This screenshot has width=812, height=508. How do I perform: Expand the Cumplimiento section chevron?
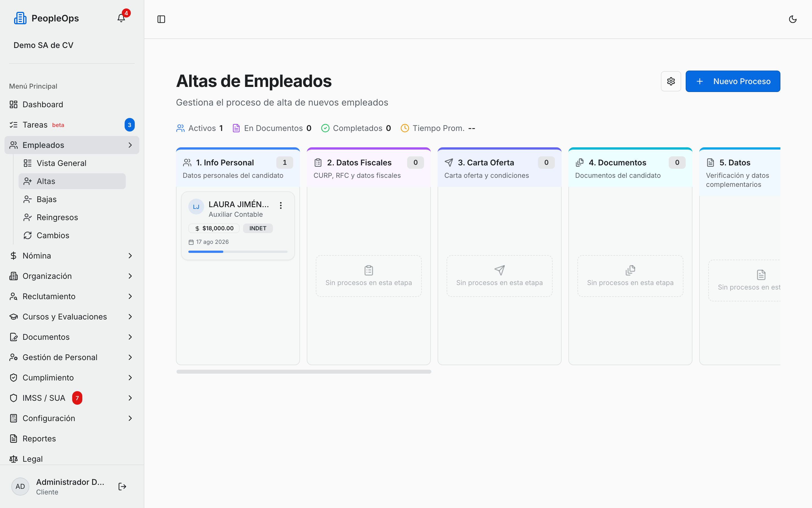(130, 378)
